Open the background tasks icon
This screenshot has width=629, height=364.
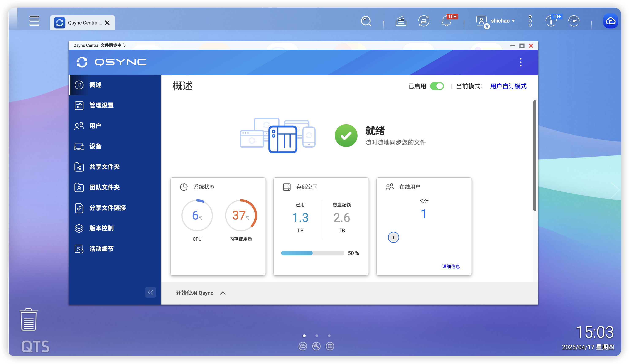click(x=401, y=21)
